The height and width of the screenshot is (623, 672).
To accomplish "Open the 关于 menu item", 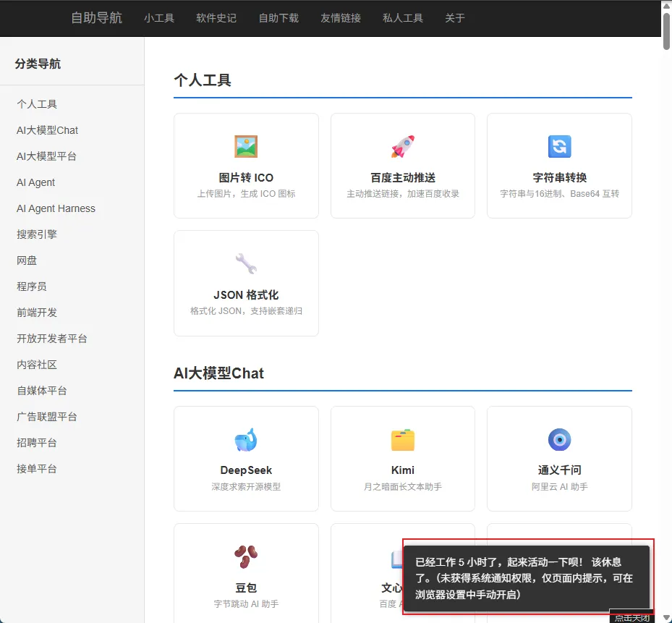I will 455,18.
